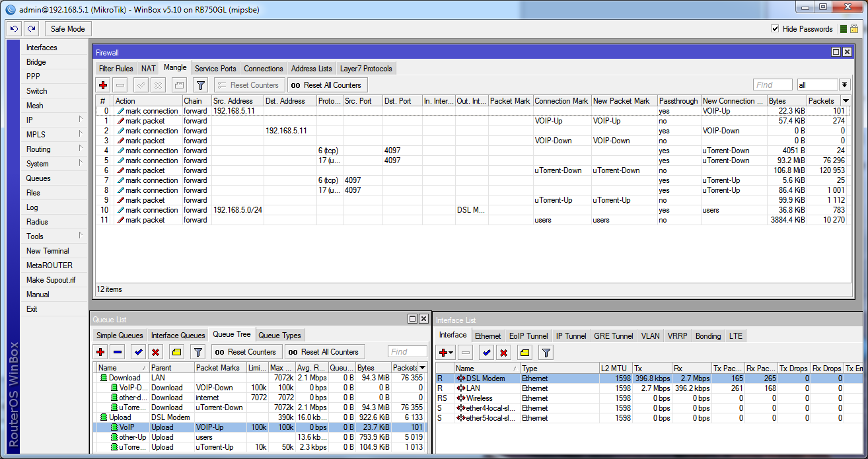Click Reset Counters in Firewall

[249, 85]
